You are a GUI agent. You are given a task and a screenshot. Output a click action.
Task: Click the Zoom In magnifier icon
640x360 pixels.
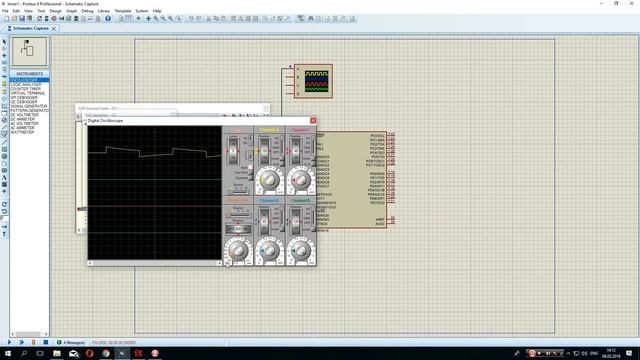(156, 18)
